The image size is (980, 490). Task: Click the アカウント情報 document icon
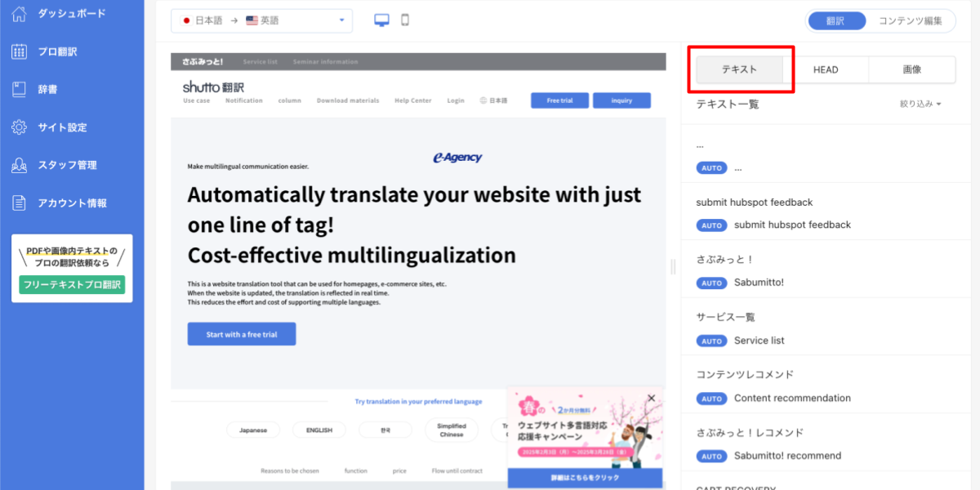point(20,203)
